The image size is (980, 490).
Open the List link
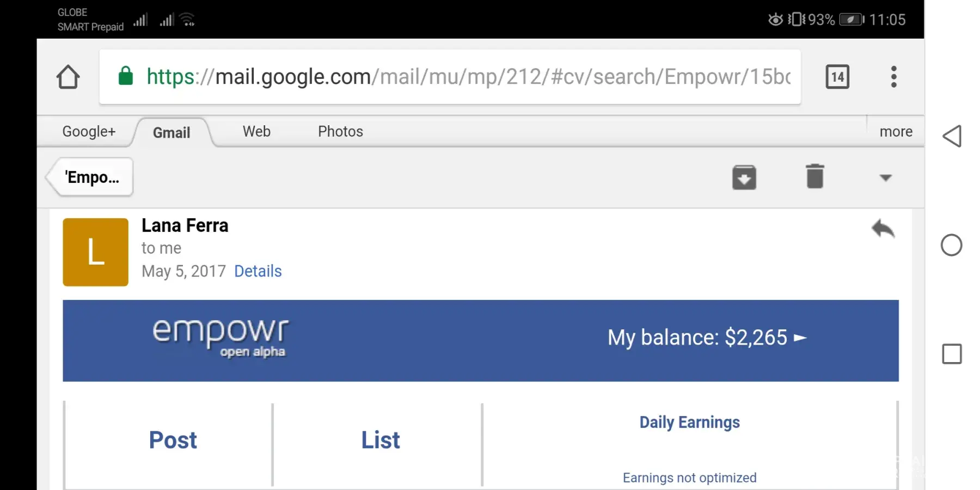381,440
